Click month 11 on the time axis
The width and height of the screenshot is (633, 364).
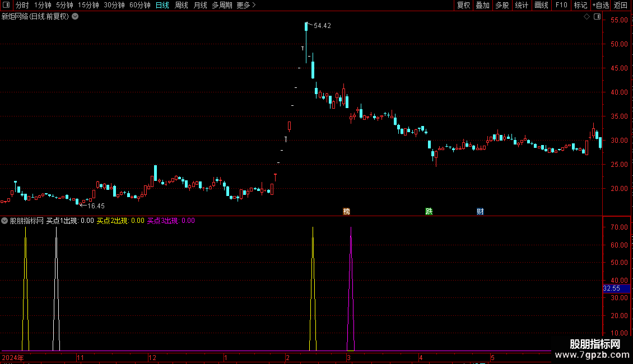tap(80, 358)
